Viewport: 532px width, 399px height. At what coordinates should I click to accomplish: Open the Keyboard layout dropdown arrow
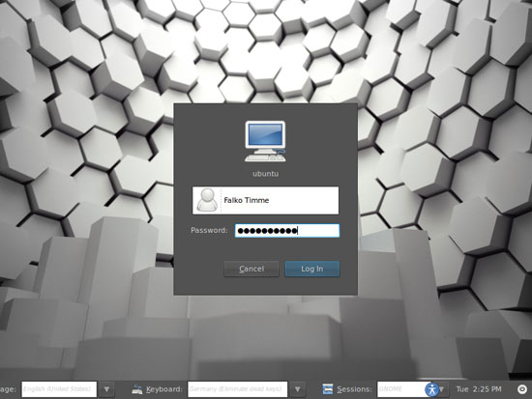click(x=297, y=389)
